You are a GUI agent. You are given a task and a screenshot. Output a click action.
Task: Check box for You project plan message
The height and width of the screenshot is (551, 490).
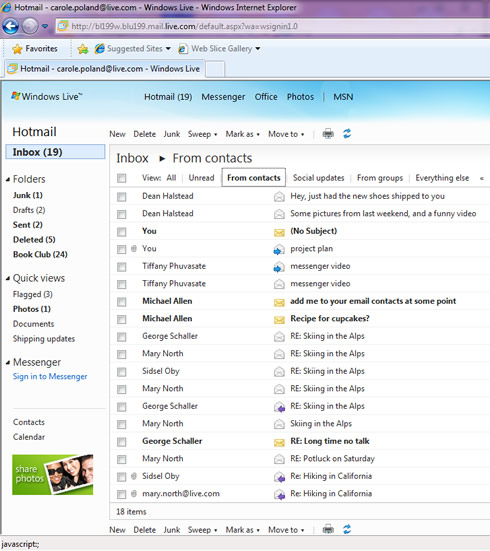(x=122, y=249)
